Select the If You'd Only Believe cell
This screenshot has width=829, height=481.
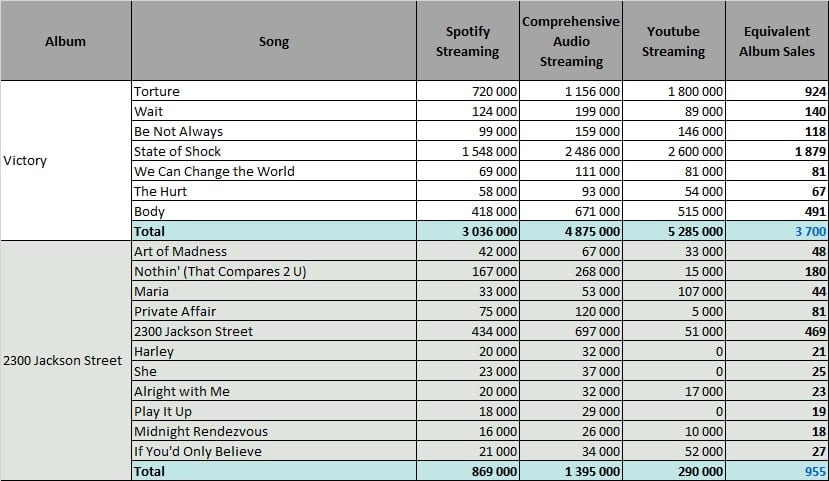point(274,451)
